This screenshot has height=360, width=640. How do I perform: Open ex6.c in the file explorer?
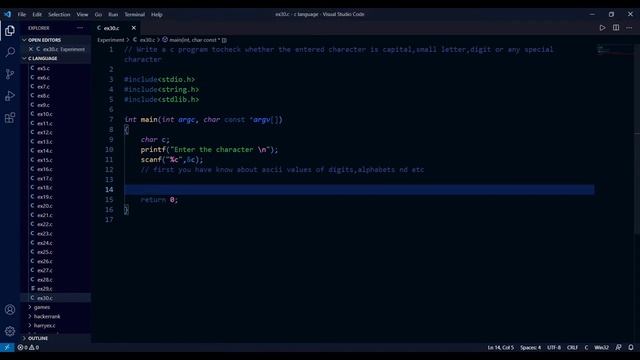pos(43,78)
